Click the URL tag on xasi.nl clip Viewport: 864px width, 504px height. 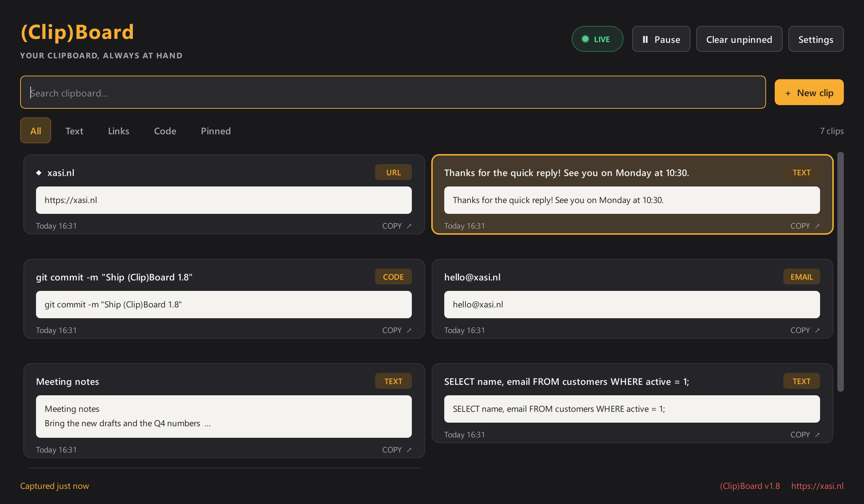point(393,172)
